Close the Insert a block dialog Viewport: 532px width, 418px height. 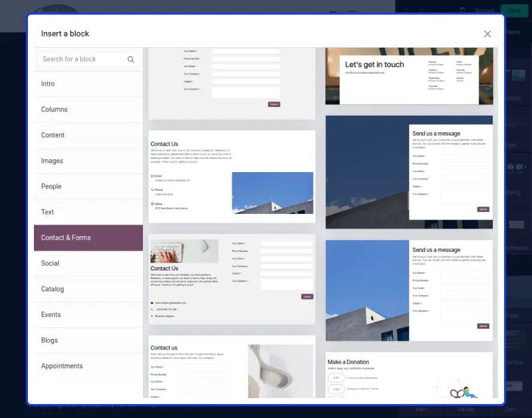point(487,34)
